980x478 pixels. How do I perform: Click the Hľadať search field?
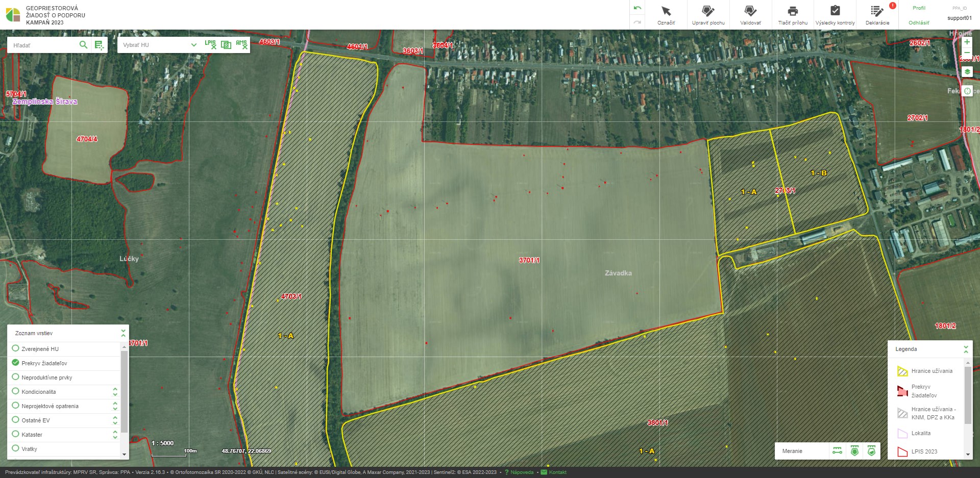coord(43,45)
